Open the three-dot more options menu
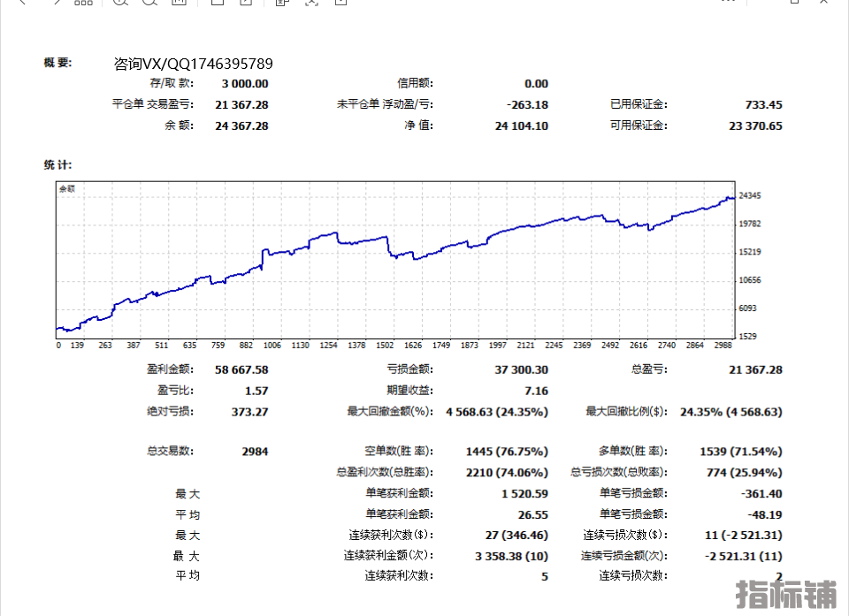849x616 pixels. click(728, 3)
